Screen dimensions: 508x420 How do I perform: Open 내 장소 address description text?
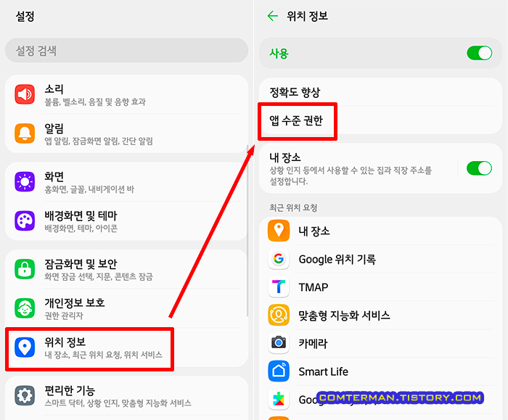pos(351,176)
